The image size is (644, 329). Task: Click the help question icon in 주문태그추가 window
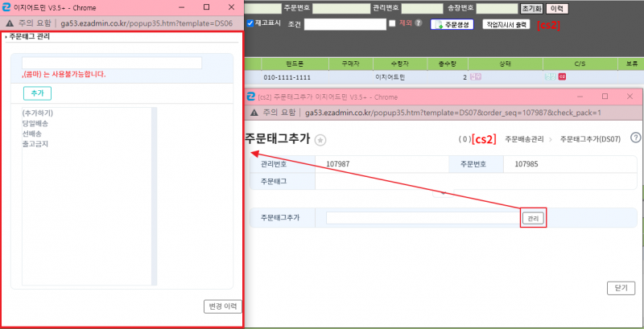pos(635,138)
